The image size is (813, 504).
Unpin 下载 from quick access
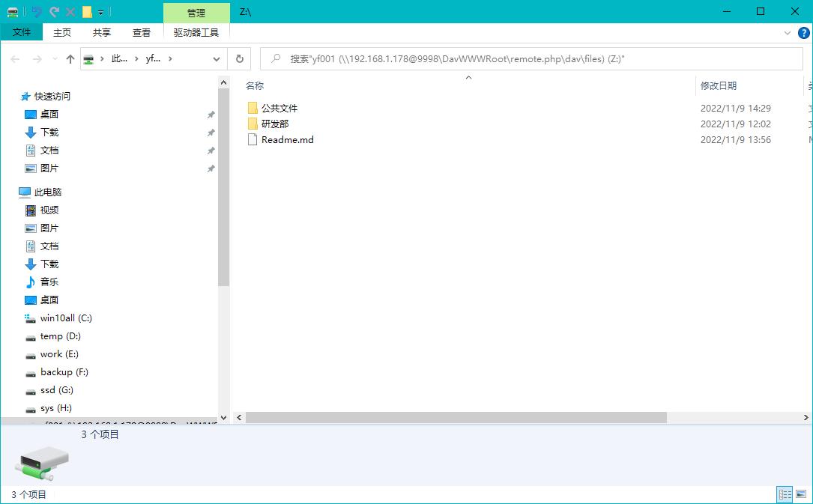pyautogui.click(x=211, y=133)
